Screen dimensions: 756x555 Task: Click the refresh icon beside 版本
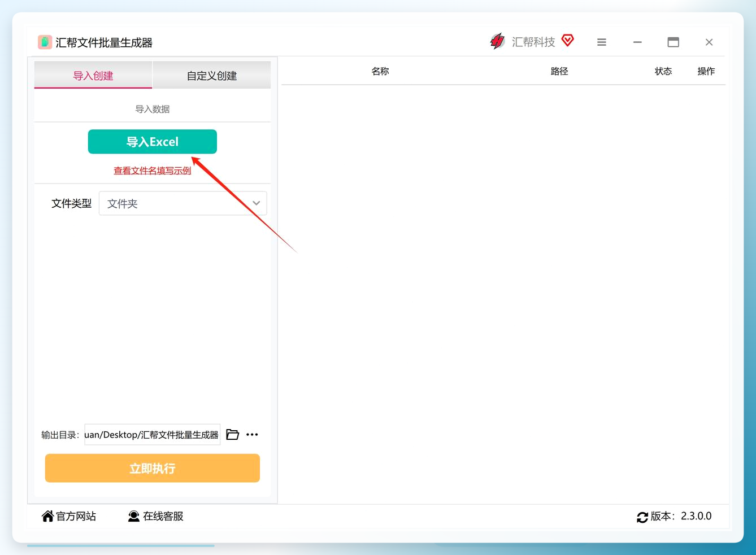(642, 517)
